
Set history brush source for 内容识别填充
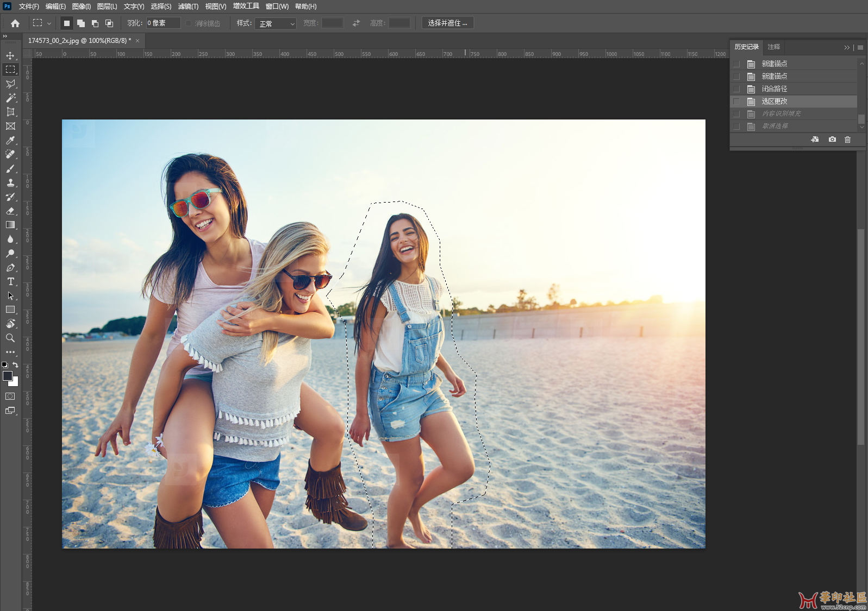tap(736, 114)
